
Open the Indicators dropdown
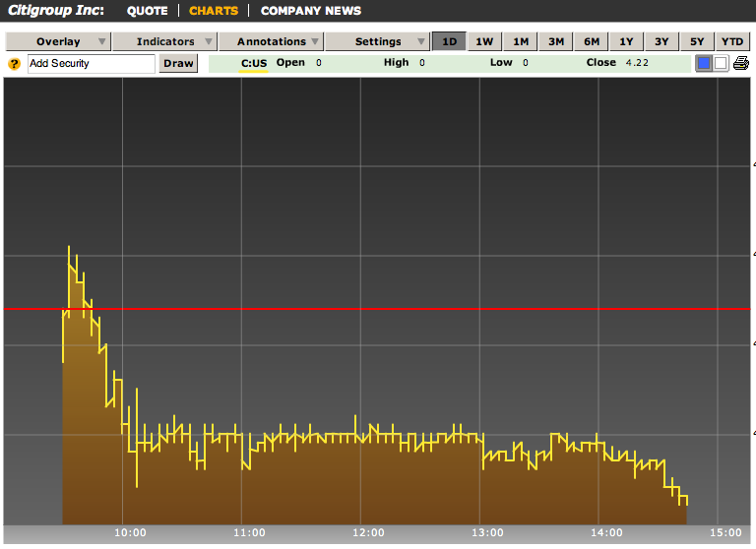165,41
